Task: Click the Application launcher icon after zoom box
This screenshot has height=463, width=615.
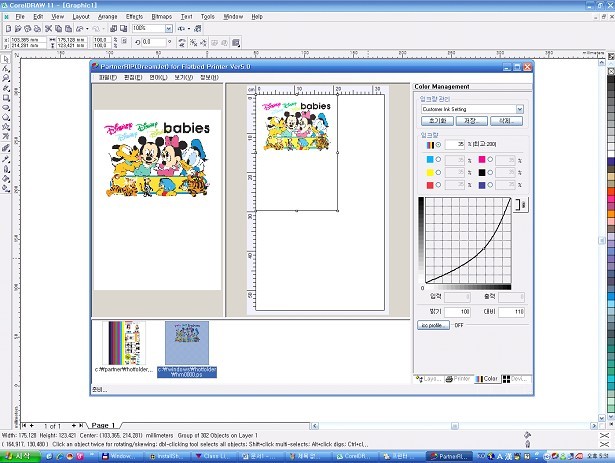Action: click(x=181, y=29)
